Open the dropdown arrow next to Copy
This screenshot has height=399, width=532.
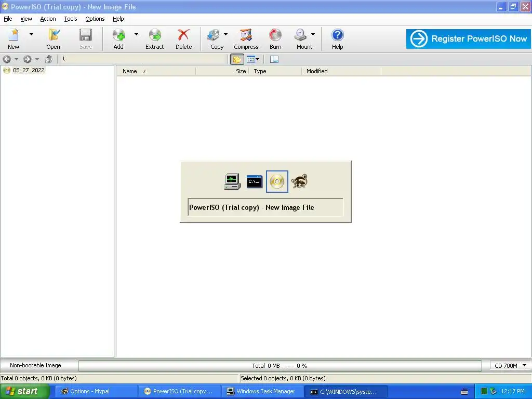[225, 34]
